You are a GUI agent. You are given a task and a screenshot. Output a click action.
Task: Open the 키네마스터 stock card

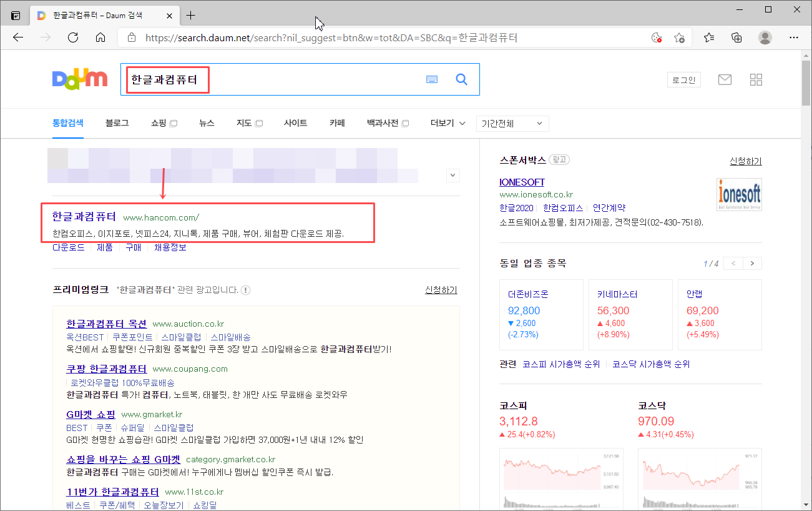coord(630,314)
